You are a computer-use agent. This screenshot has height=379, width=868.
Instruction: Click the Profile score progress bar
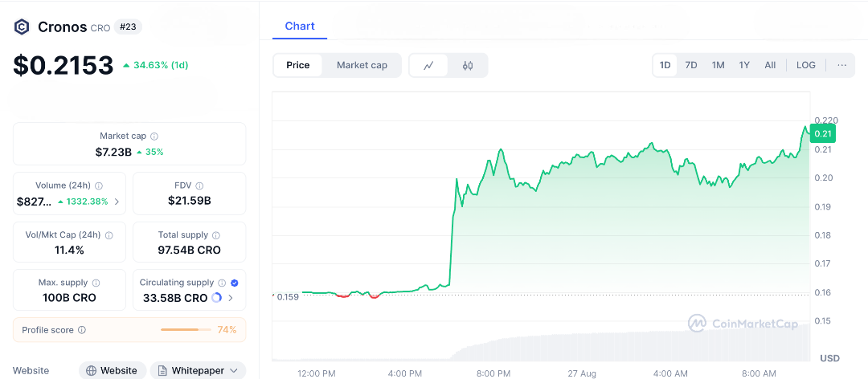tap(186, 330)
